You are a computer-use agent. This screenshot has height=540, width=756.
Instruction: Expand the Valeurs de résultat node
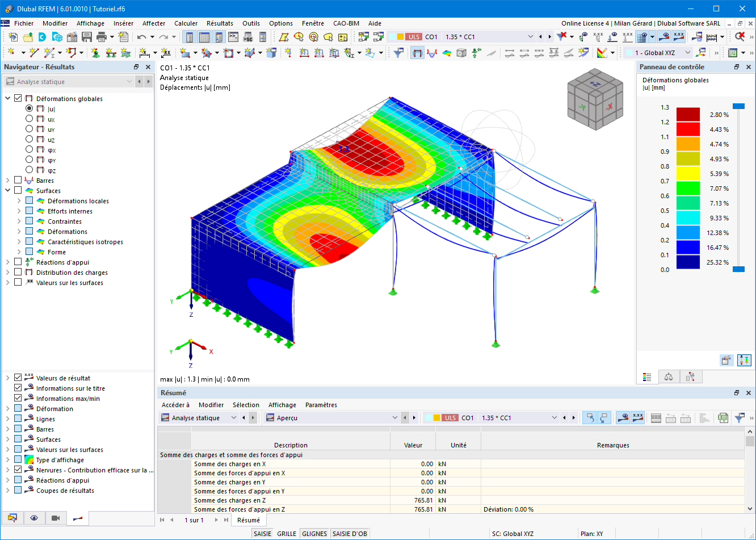click(x=8, y=378)
